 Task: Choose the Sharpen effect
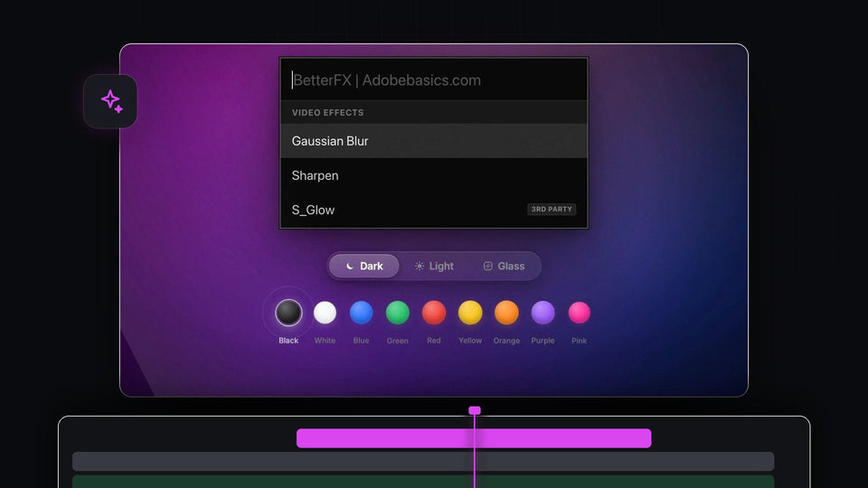(434, 175)
